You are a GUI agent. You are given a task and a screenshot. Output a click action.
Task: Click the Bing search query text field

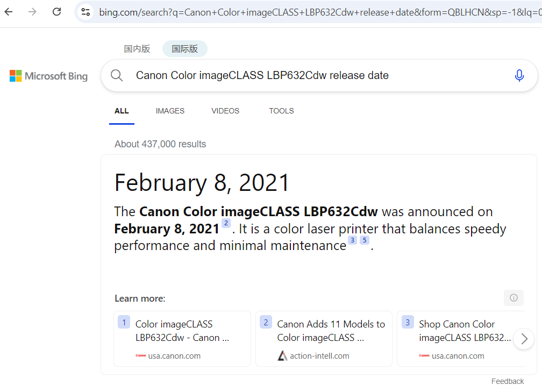(312, 75)
